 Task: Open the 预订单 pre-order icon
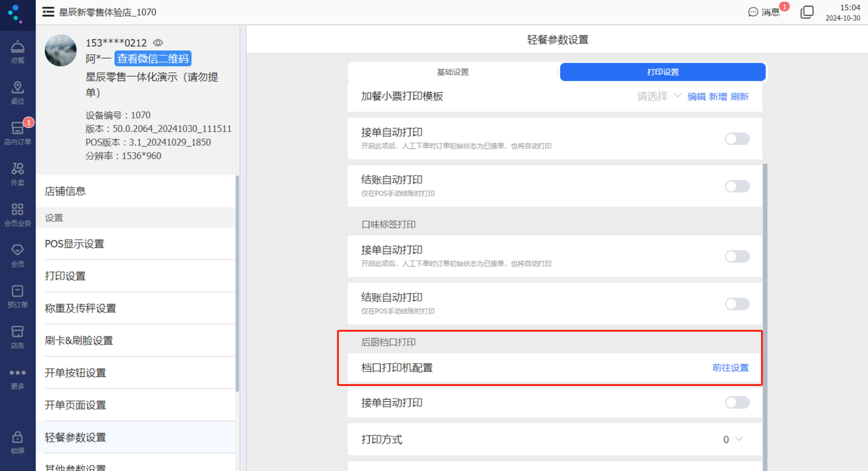tap(17, 296)
